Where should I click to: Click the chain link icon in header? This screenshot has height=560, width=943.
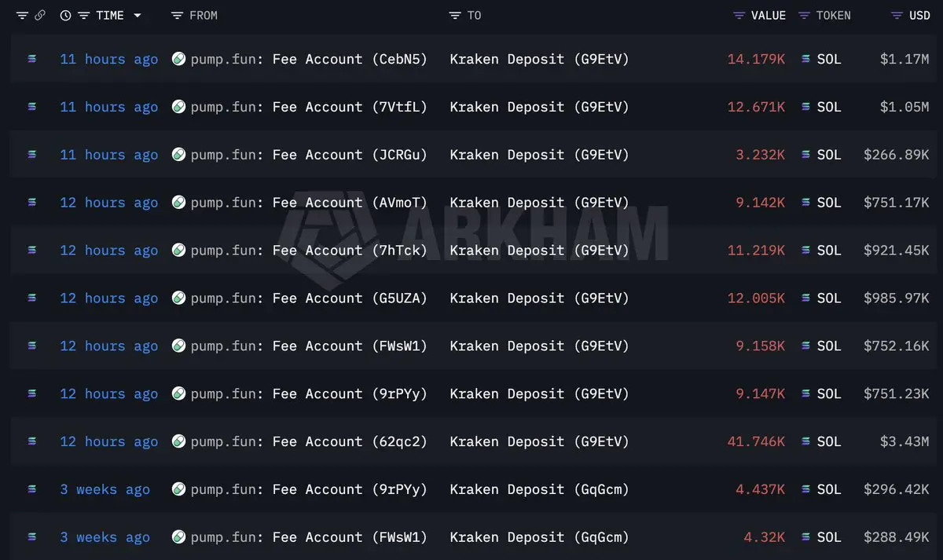[39, 16]
